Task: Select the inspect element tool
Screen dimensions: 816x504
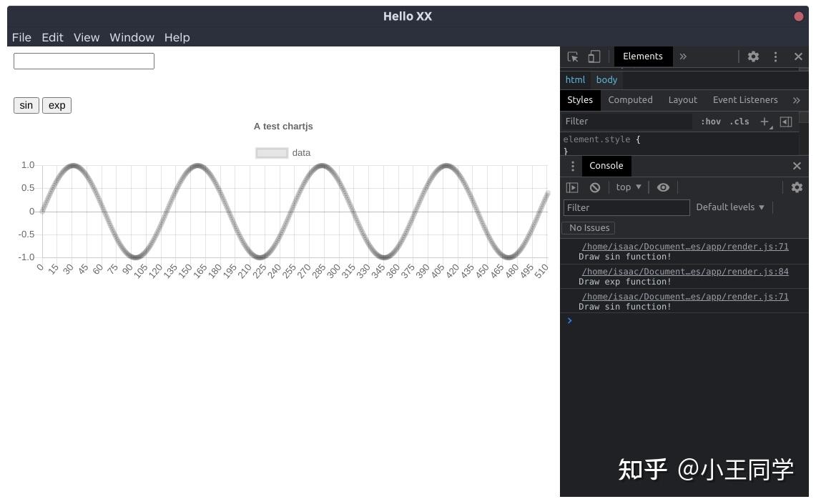Action: pos(572,56)
